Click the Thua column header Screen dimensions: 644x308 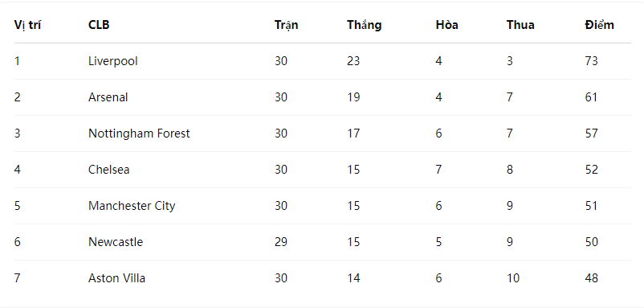(x=520, y=25)
